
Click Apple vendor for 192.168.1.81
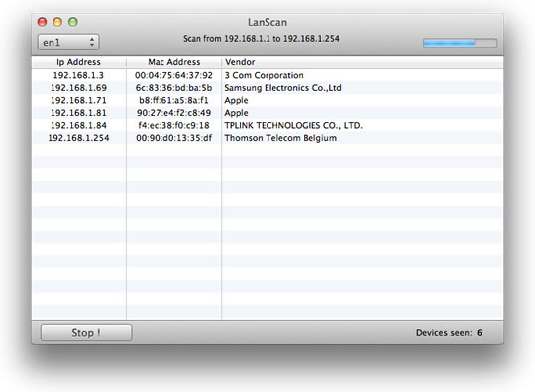click(x=236, y=113)
